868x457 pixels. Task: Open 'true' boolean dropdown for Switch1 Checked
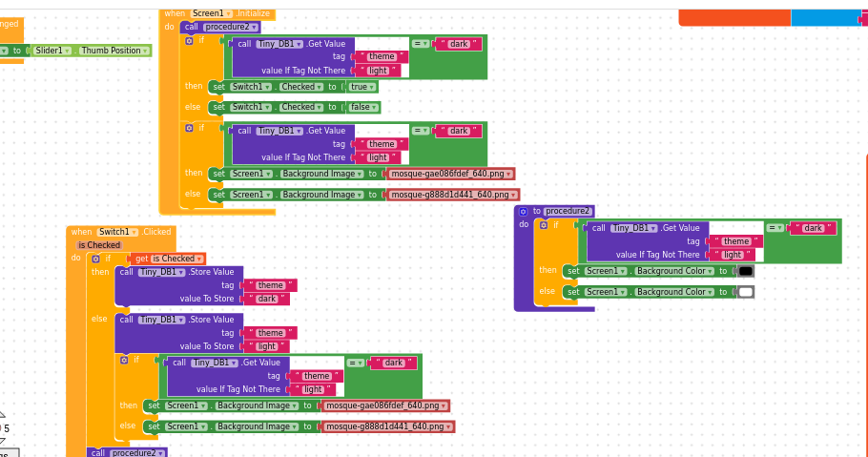362,87
